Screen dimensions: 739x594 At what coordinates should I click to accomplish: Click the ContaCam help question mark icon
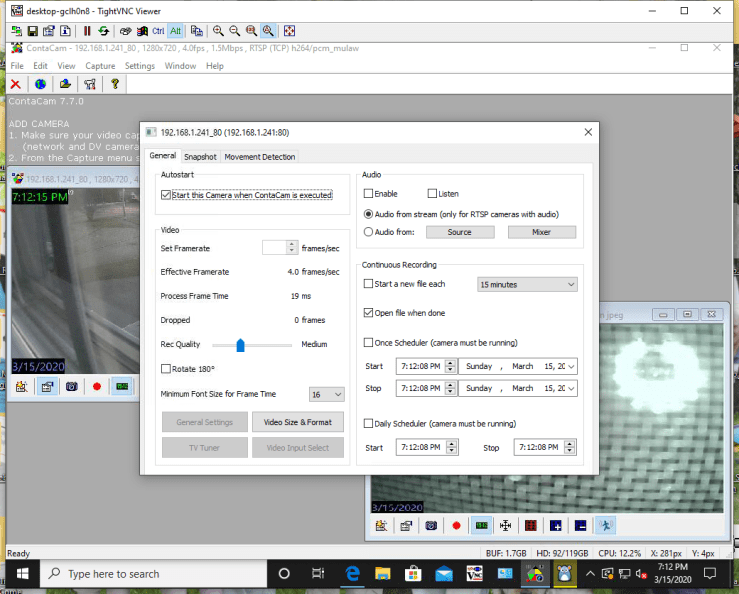point(115,85)
